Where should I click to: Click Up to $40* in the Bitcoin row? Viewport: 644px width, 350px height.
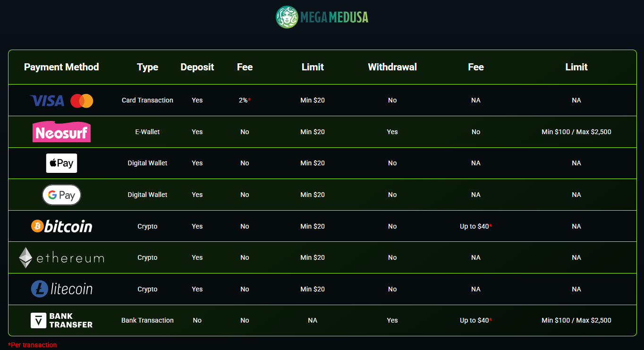[x=476, y=226]
